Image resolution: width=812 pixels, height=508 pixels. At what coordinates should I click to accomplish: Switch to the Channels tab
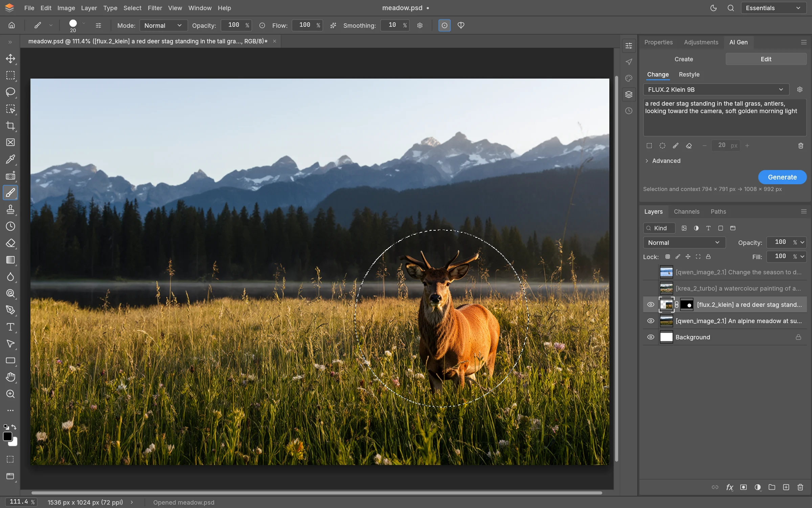[x=686, y=212]
